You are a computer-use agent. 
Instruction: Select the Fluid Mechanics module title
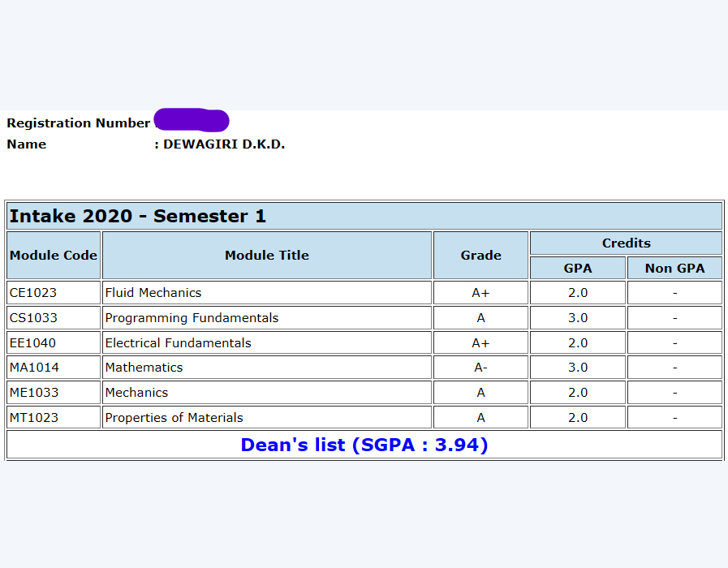click(153, 292)
